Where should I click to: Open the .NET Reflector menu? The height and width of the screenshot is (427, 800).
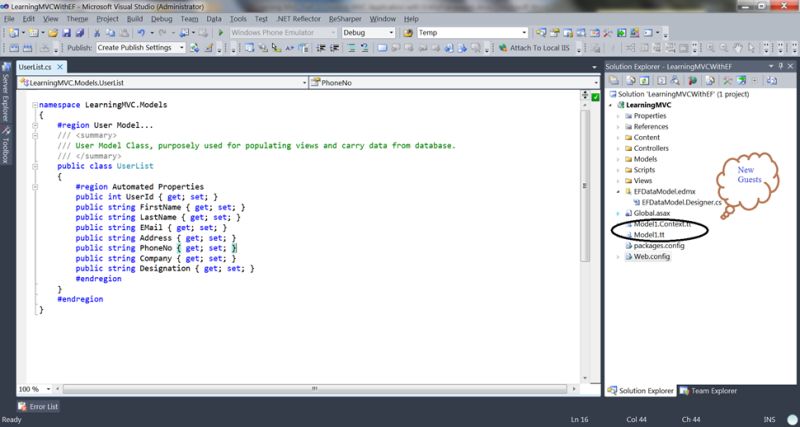pyautogui.click(x=298, y=19)
